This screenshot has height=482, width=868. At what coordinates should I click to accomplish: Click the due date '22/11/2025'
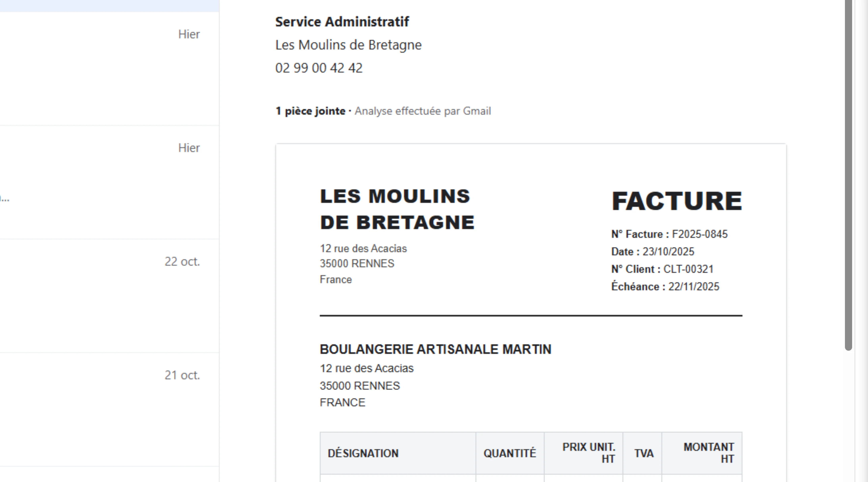tap(694, 287)
